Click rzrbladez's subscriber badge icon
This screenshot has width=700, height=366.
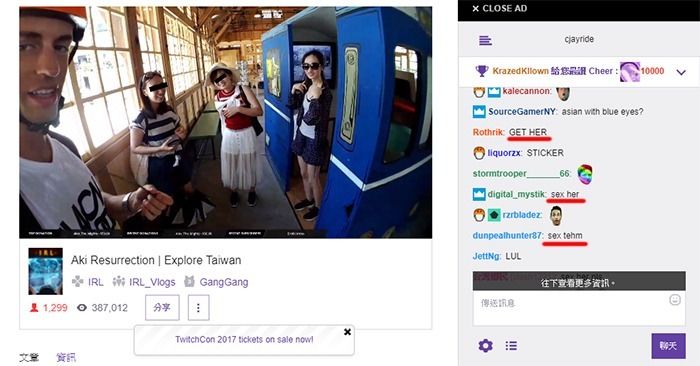(479, 215)
